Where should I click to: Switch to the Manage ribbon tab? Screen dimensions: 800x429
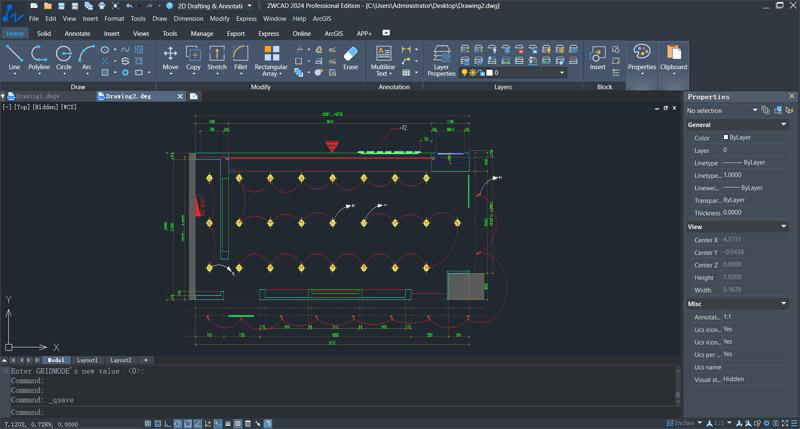coord(202,33)
